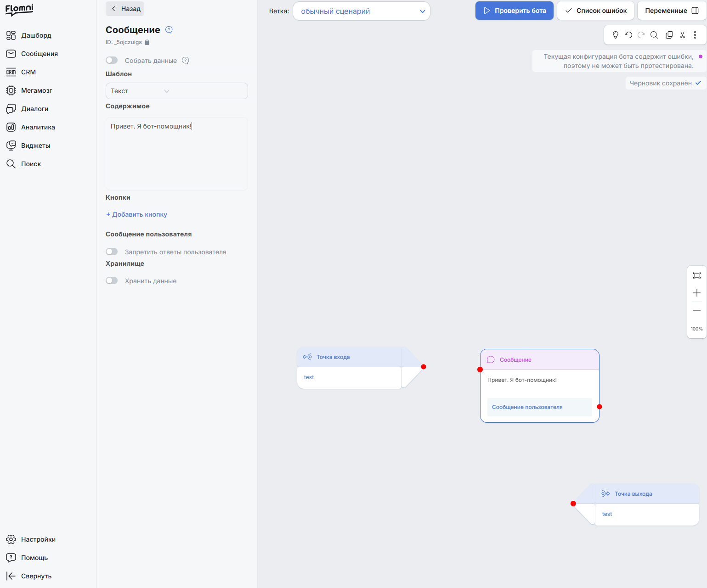Enable the Собрать данные toggle
The width and height of the screenshot is (707, 588).
point(112,60)
